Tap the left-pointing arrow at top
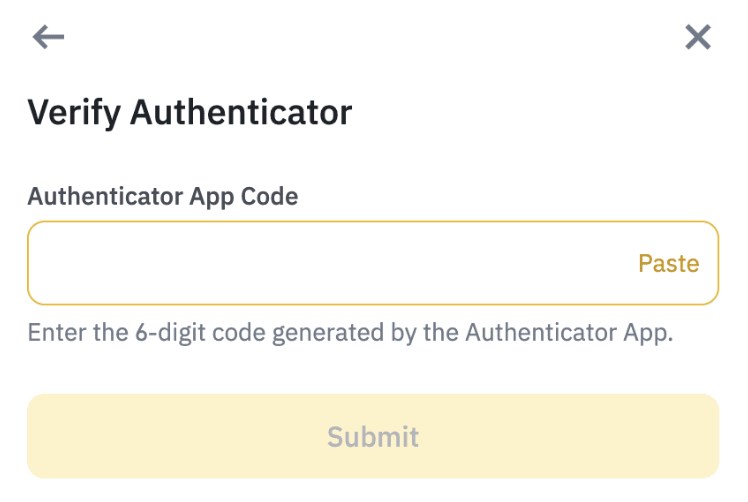The height and width of the screenshot is (502, 748). (48, 38)
